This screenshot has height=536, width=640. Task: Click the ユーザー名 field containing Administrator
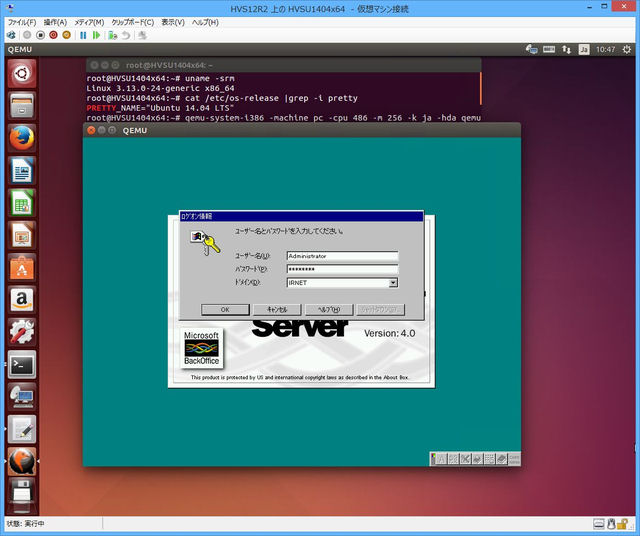point(342,256)
